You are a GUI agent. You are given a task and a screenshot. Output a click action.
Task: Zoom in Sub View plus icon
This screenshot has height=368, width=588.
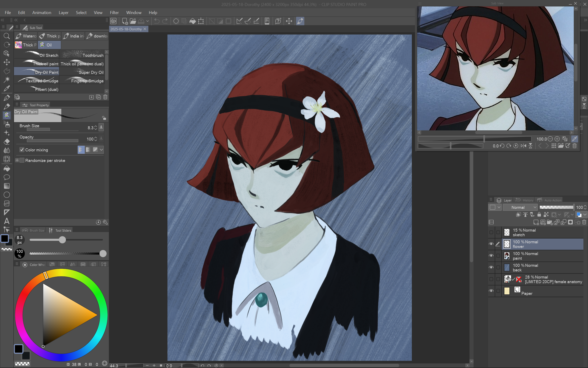tap(557, 139)
